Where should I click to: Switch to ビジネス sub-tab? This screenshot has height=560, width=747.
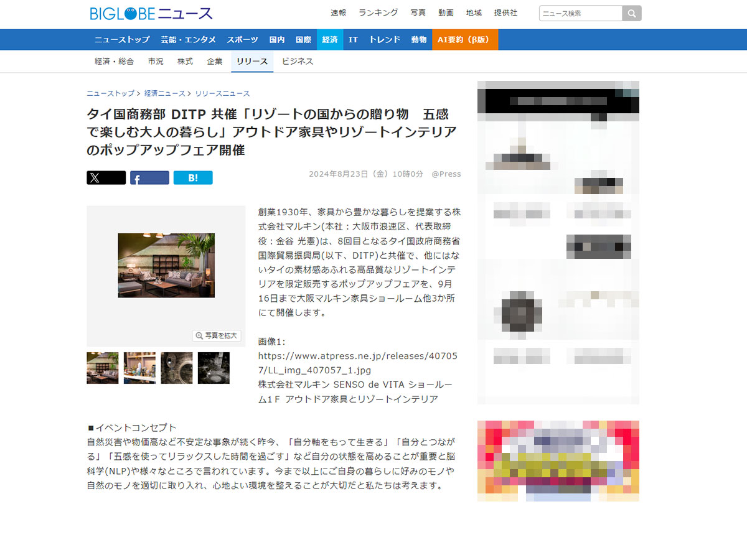(298, 62)
